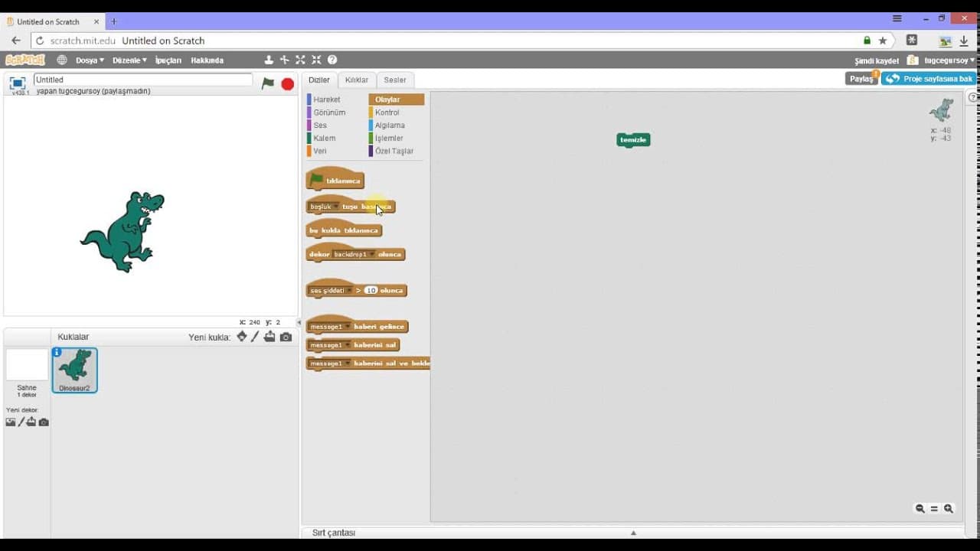Image resolution: width=980 pixels, height=551 pixels.
Task: Open message1 dropdown on haberini sal
Action: coord(348,345)
